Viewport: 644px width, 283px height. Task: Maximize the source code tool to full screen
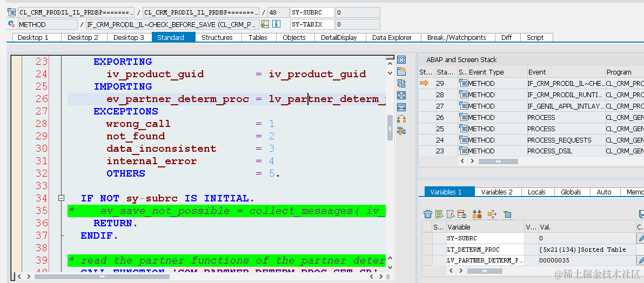click(x=401, y=95)
